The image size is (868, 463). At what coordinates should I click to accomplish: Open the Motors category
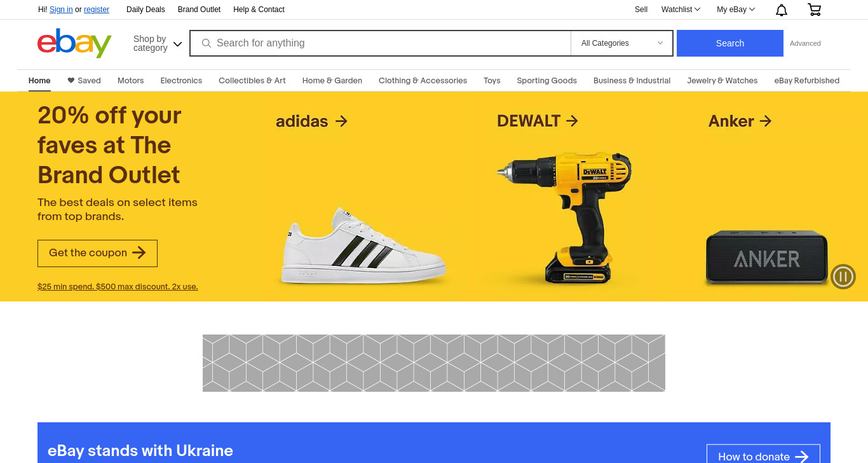click(x=130, y=81)
